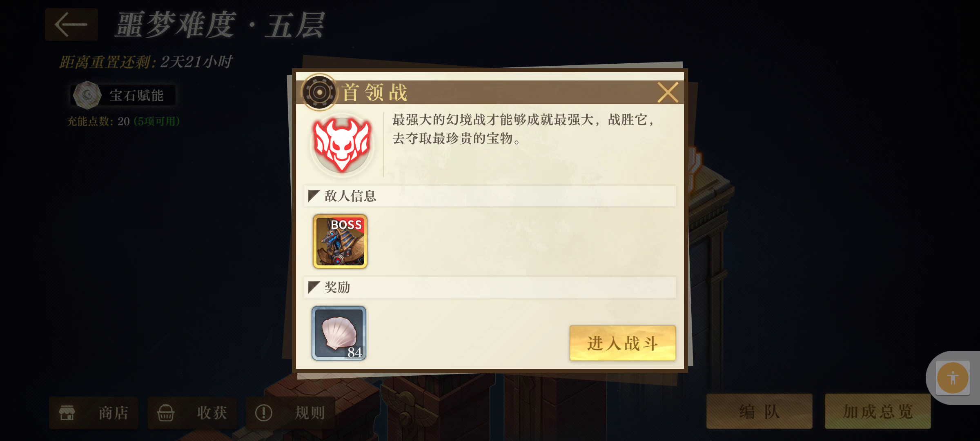Viewport: 980px width, 441px height.
Task: Tap the red demon boss emblem
Action: (342, 145)
